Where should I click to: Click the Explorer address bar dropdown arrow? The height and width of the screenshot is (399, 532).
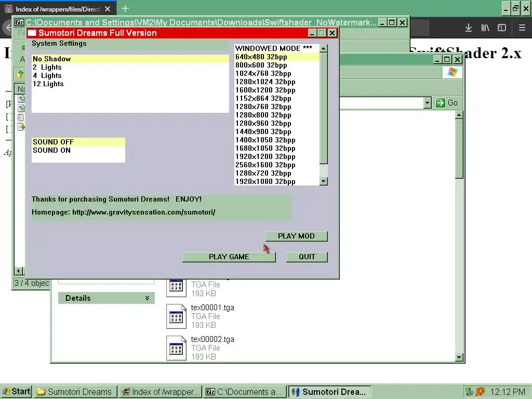click(427, 103)
